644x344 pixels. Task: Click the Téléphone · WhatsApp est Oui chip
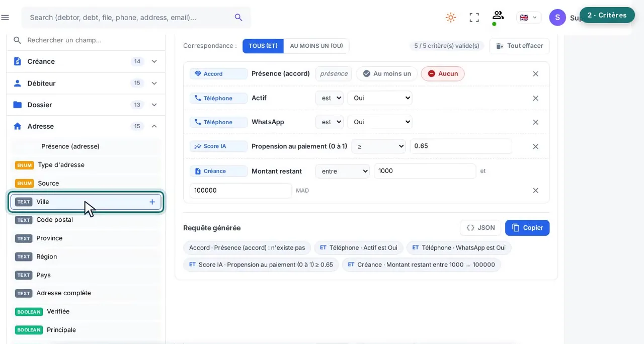(459, 247)
